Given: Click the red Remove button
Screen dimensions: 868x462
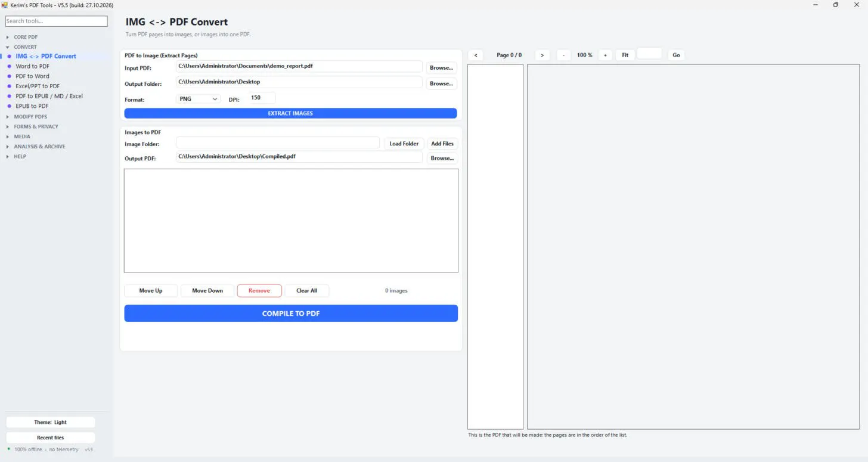Looking at the screenshot, I should click(259, 290).
